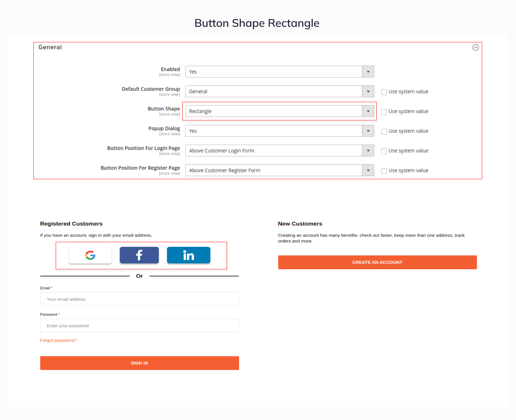Open the Button Shape dropdown
This screenshot has width=516, height=420.
(x=280, y=111)
